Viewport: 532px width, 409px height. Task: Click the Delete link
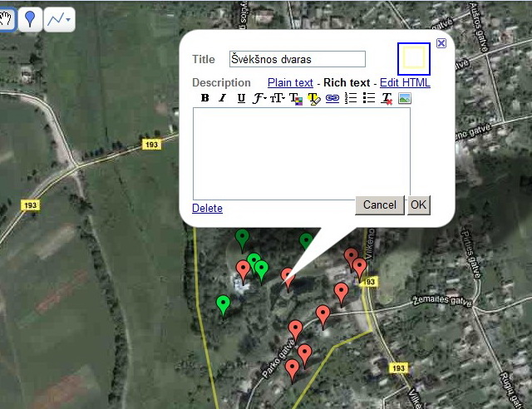[207, 208]
